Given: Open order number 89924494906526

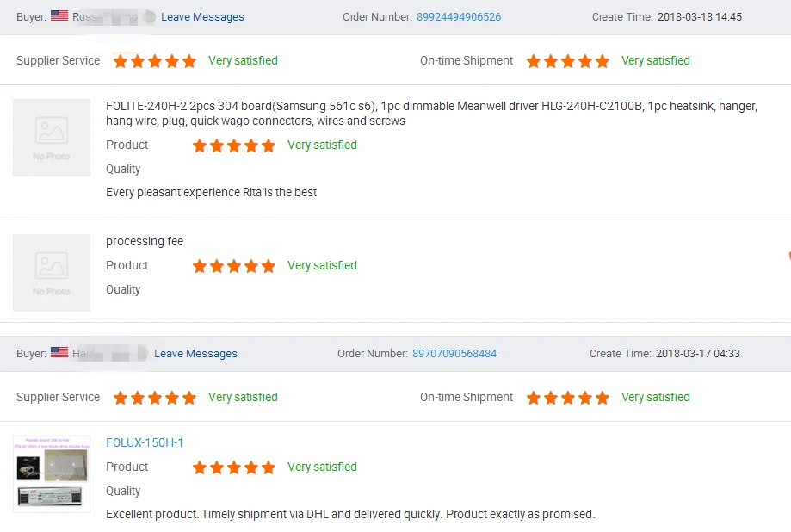Looking at the screenshot, I should (x=459, y=17).
